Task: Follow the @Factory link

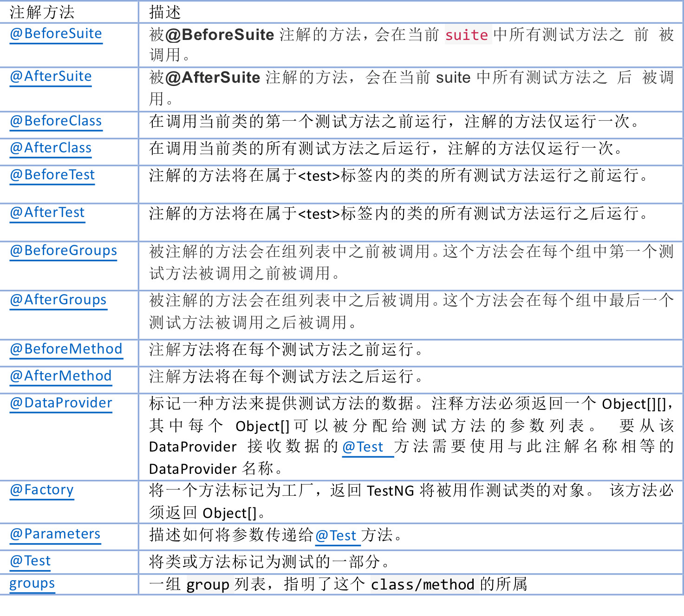Action: point(42,490)
